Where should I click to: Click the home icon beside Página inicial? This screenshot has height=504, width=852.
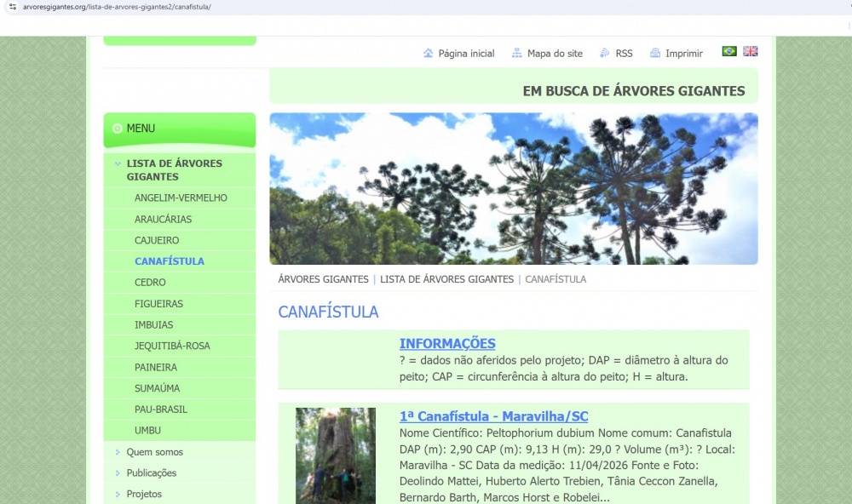pos(429,54)
